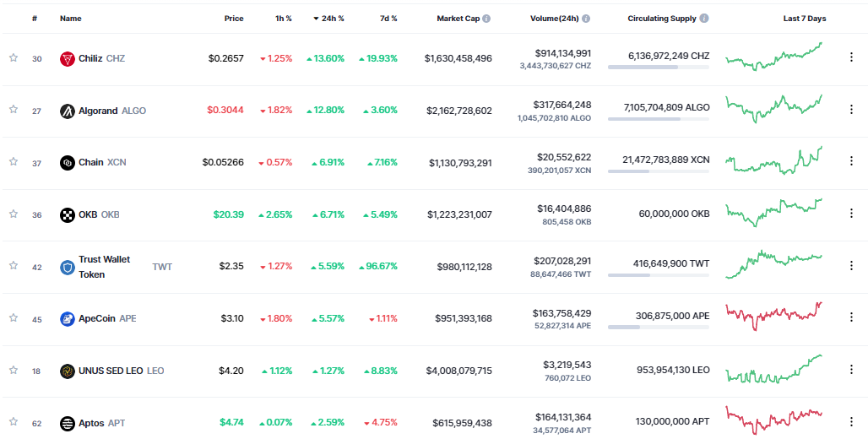Star Trust Wallet Token for watchlist
Screen dimensions: 868x439
pos(14,266)
